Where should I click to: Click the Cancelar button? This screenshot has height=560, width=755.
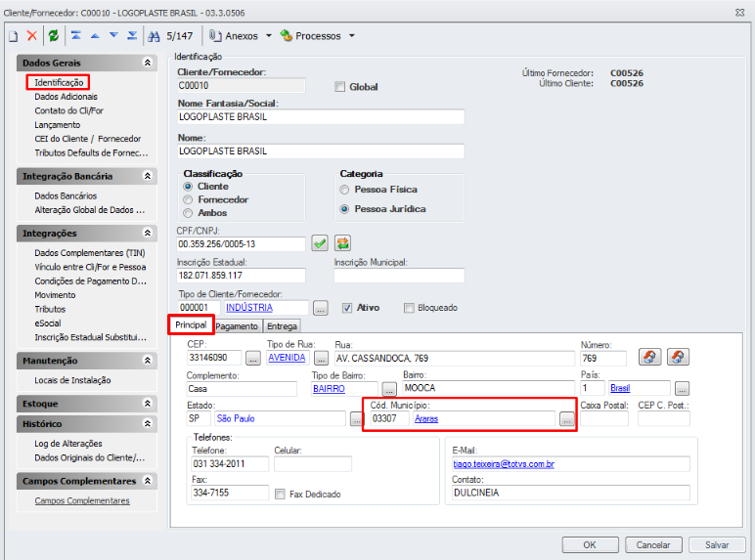tap(653, 545)
